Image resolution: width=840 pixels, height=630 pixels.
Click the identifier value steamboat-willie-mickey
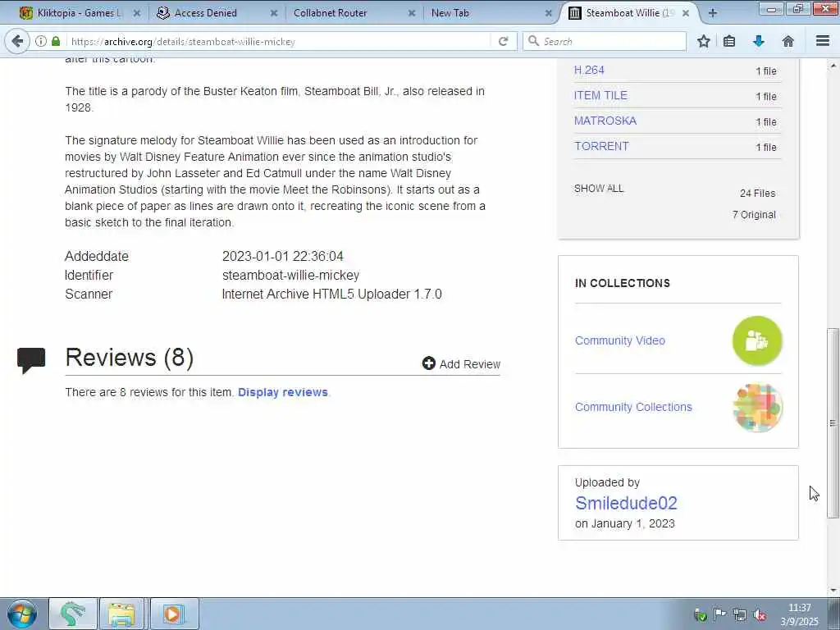click(291, 276)
